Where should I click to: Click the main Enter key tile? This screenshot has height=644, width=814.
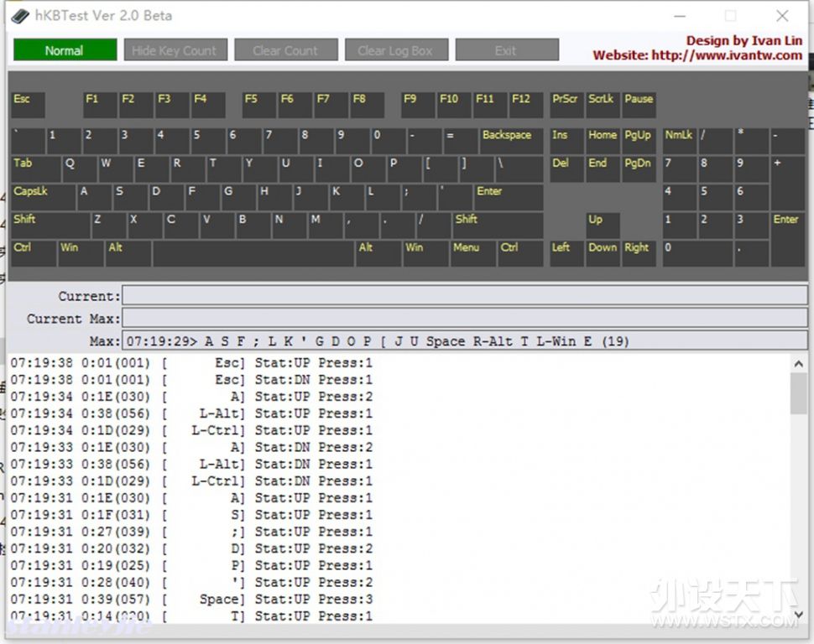[x=509, y=197]
